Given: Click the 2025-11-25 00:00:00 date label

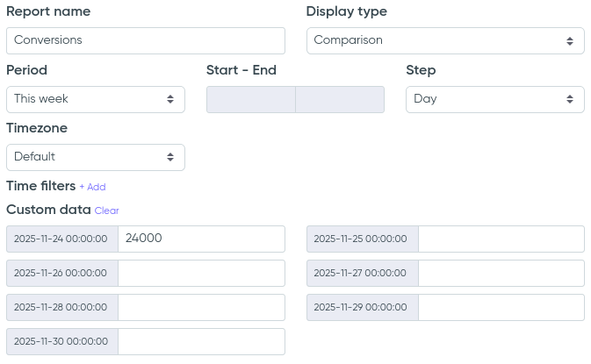Looking at the screenshot, I should coord(361,239).
